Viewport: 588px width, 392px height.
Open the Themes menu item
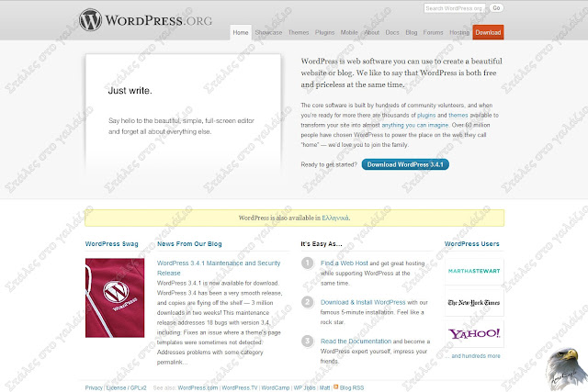tap(299, 33)
